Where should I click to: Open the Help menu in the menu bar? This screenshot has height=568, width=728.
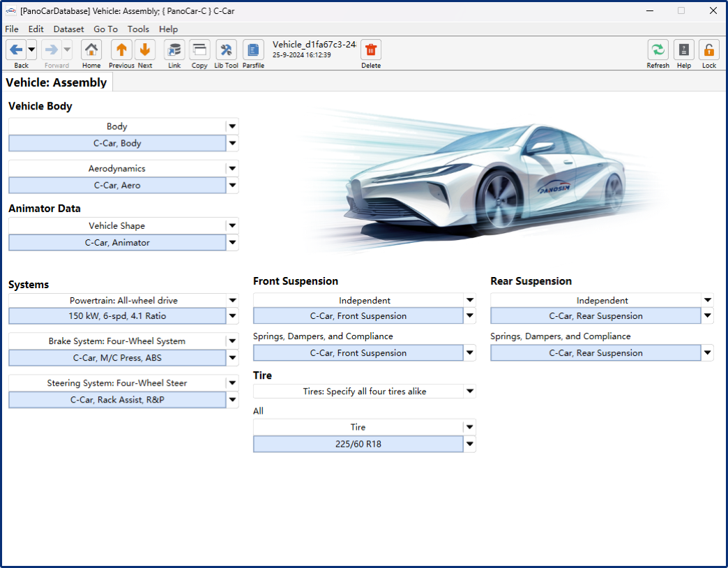(x=168, y=29)
